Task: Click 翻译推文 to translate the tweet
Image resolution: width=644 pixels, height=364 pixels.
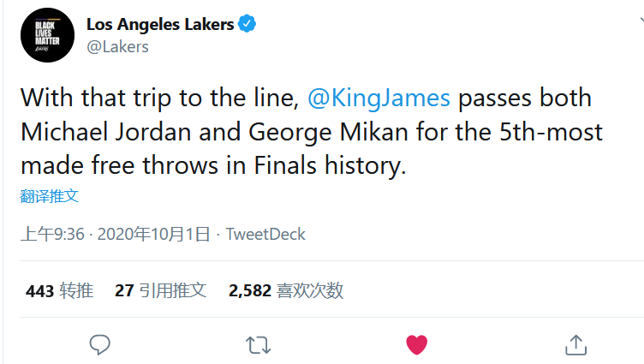Action: coord(50,195)
